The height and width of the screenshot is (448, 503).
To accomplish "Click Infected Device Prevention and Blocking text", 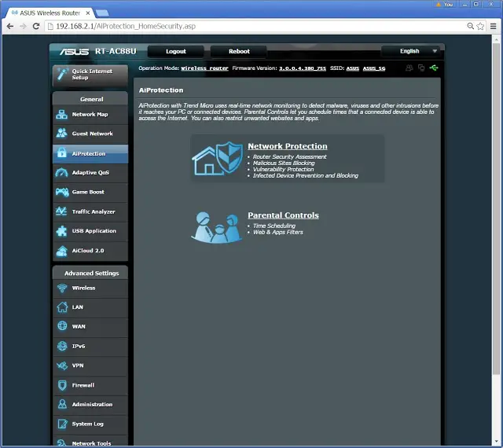I will [306, 175].
